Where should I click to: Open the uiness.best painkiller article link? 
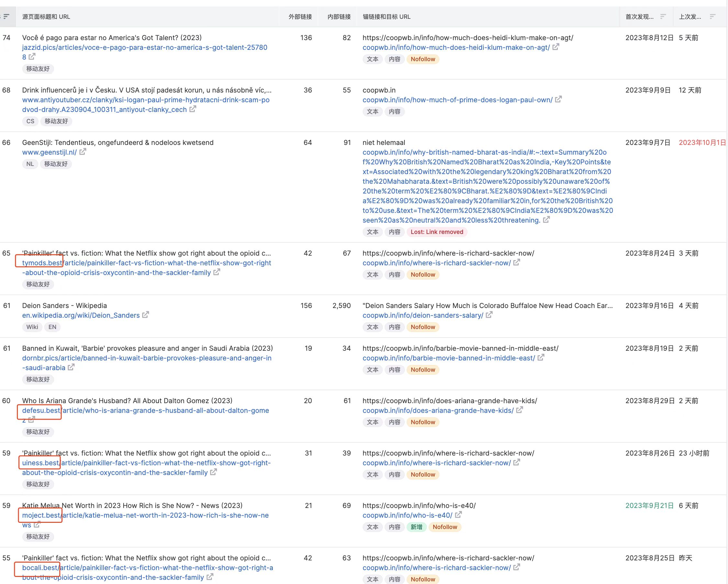coord(147,468)
